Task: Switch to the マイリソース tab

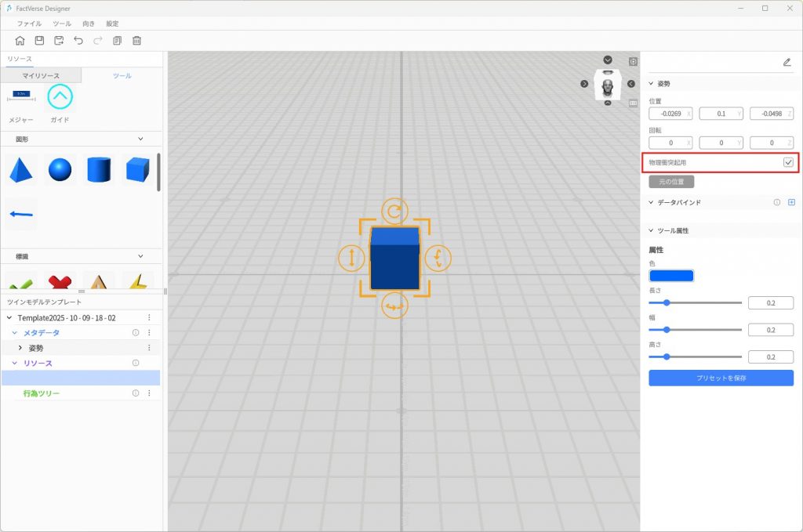Action: 41,75
